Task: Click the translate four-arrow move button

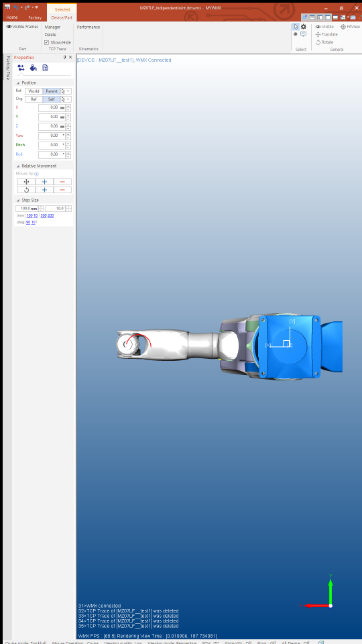Action: pos(27,182)
